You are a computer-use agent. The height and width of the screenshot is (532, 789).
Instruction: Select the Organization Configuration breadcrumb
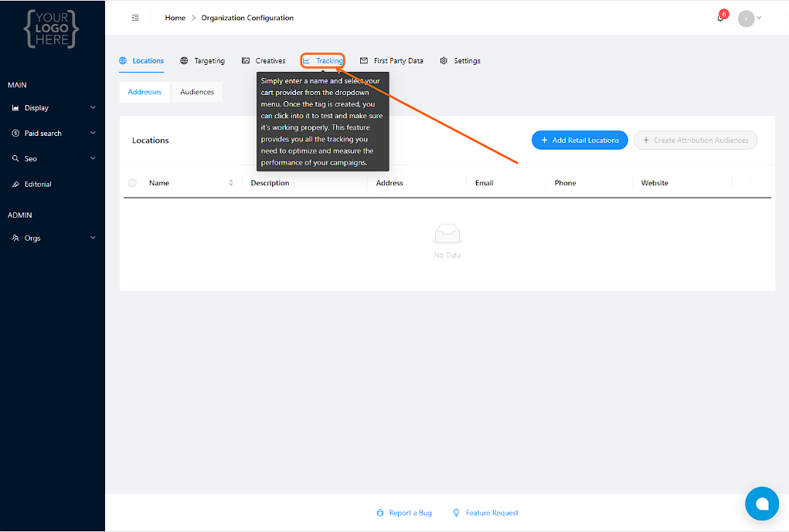tap(247, 18)
